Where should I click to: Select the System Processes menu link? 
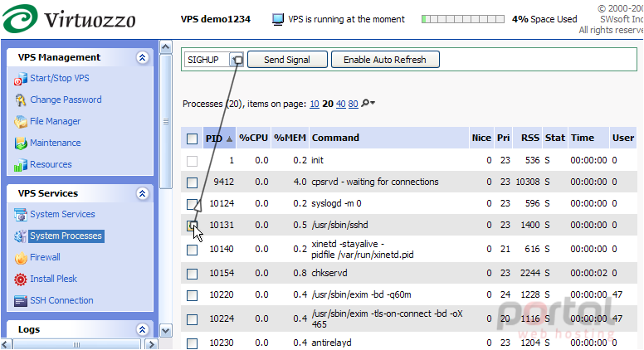coord(66,236)
